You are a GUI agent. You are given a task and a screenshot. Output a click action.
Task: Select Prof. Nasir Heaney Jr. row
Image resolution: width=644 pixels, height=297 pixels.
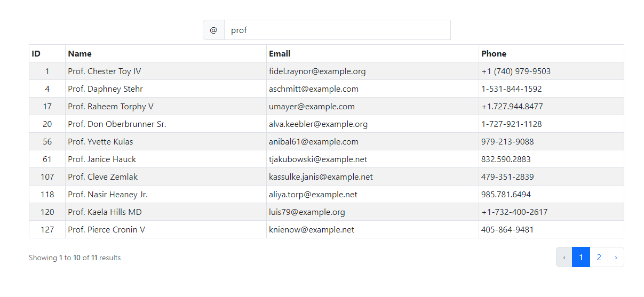[327, 194]
